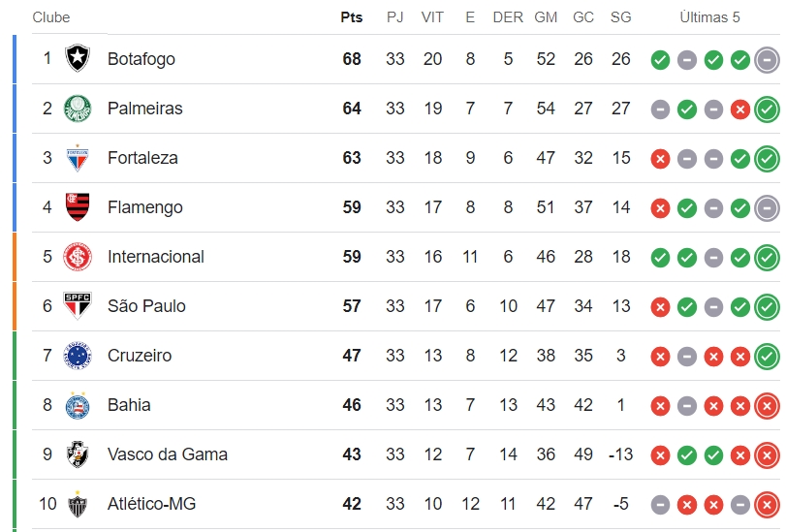Image resolution: width=786 pixels, height=532 pixels.
Task: Click the Palmeiras club crest
Action: point(78,109)
